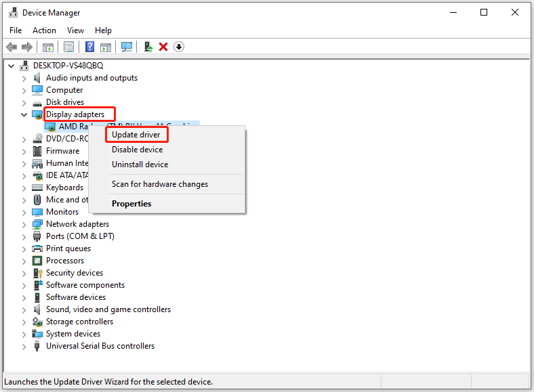534x392 pixels.
Task: Click the Back arrow toolbar icon
Action: [x=12, y=47]
